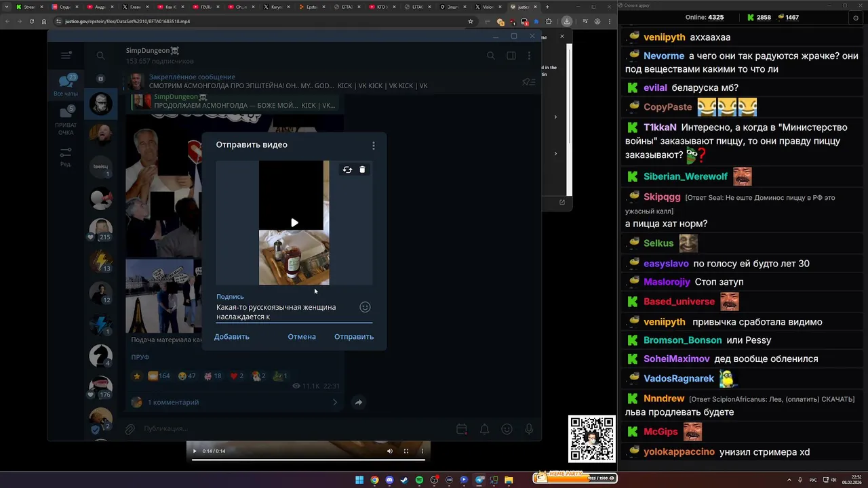Switch to the Vision browser tab

[x=489, y=7]
